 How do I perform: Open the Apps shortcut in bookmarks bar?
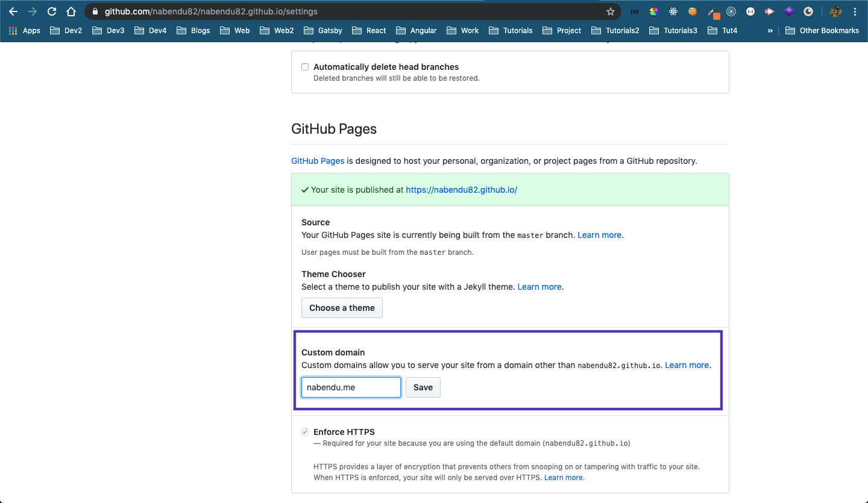(x=25, y=30)
